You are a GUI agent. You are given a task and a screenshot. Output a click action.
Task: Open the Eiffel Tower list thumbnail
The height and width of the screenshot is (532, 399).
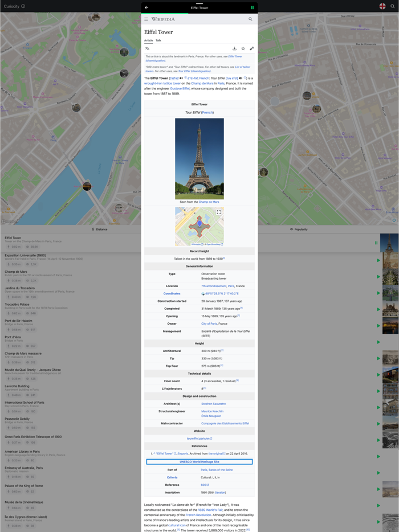389,243
